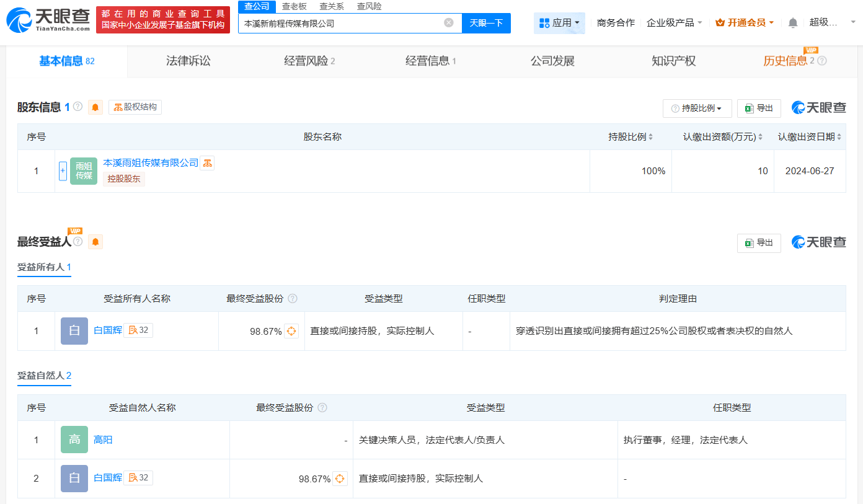Click help icon next to 最终受益股份 header
The width and height of the screenshot is (863, 504).
(x=293, y=299)
